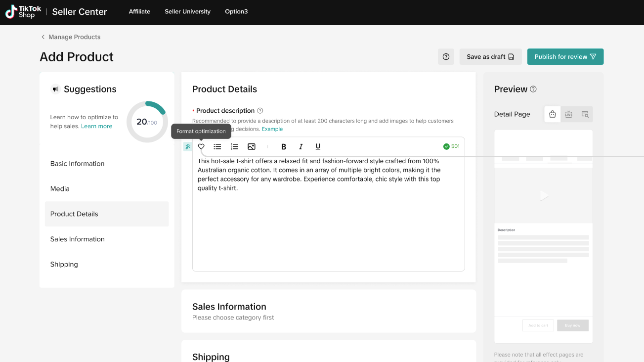The height and width of the screenshot is (362, 644).
Task: Insert a numbered list
Action: pyautogui.click(x=234, y=146)
